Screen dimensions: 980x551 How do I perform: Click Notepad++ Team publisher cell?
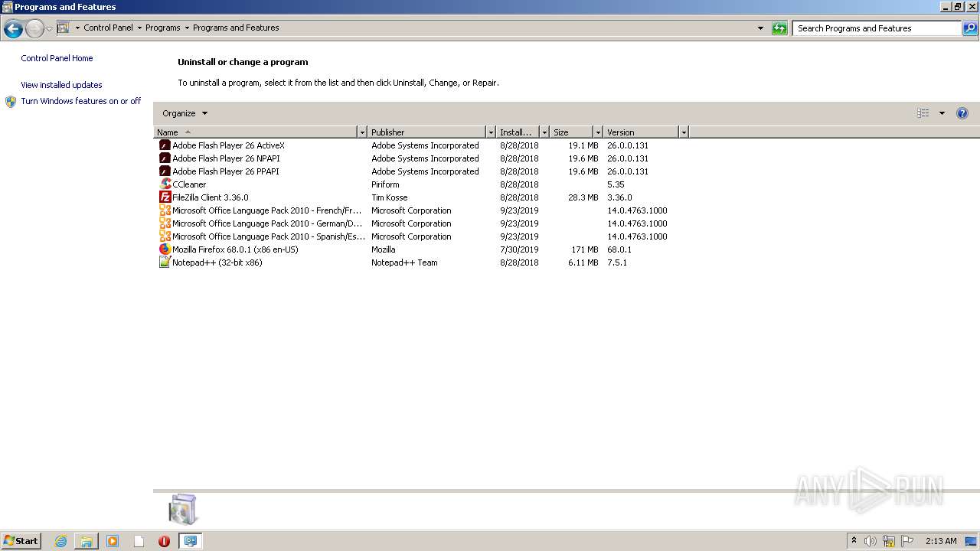point(404,262)
